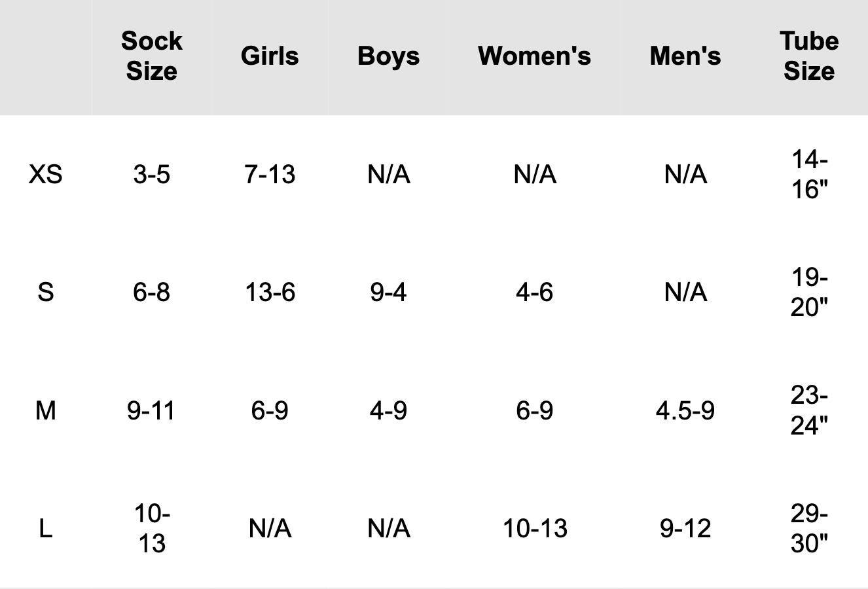Click the 13-6 Girls size cell
868x589 pixels.
click(270, 292)
